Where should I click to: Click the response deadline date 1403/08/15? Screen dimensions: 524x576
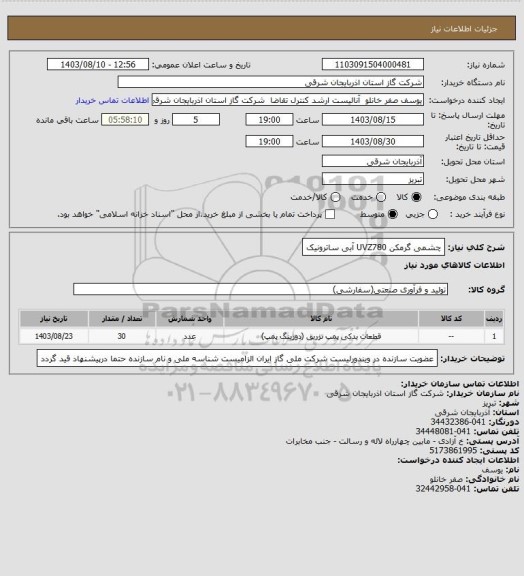click(373, 120)
